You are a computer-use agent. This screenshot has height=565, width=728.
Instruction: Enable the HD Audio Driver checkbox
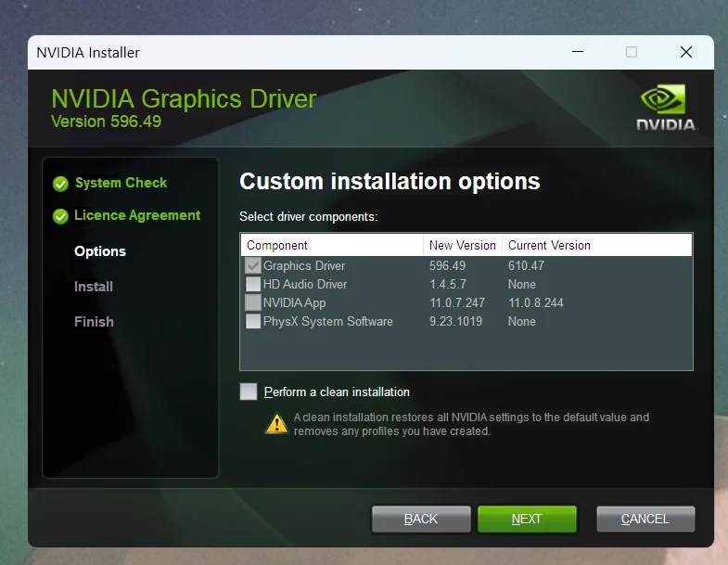253,284
